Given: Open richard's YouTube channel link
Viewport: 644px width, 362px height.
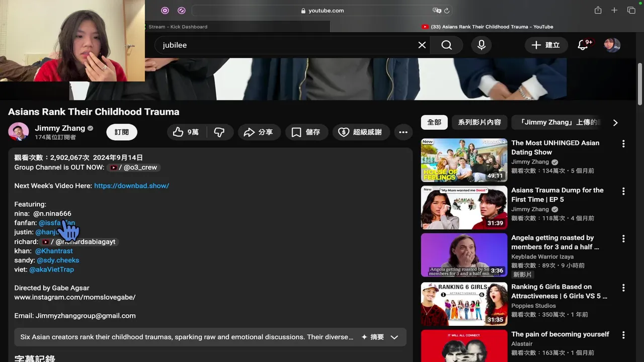Looking at the screenshot, I should 79,242.
